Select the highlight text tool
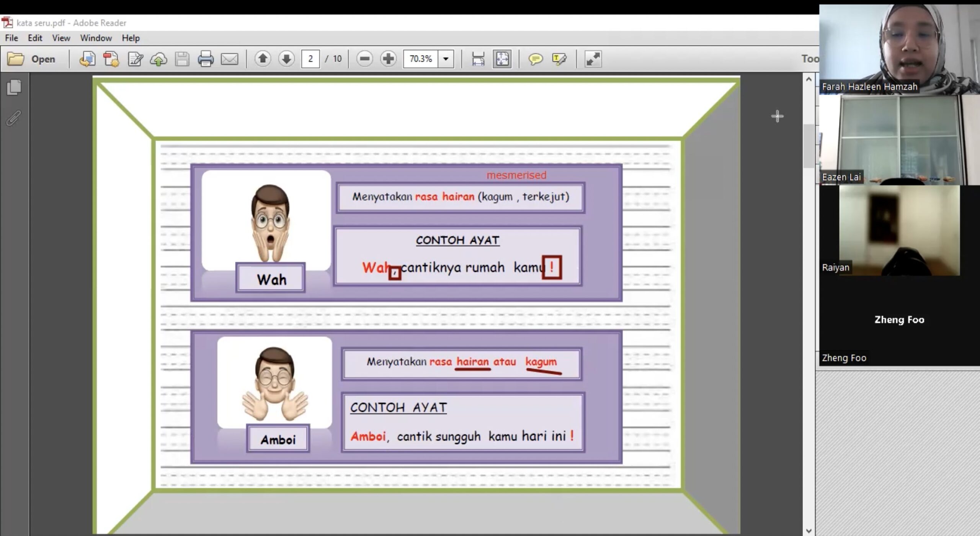The image size is (980, 536). pyautogui.click(x=559, y=59)
